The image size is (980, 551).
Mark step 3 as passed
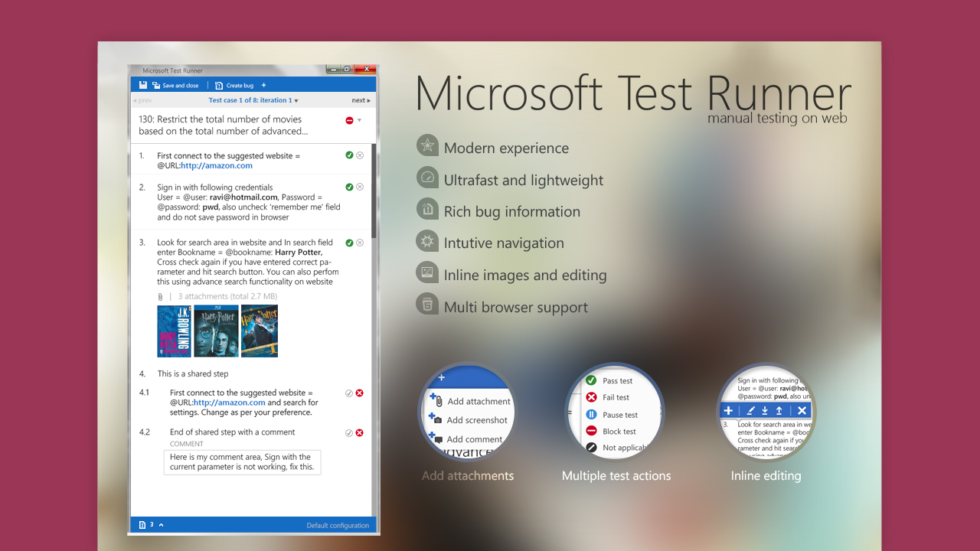tap(349, 243)
